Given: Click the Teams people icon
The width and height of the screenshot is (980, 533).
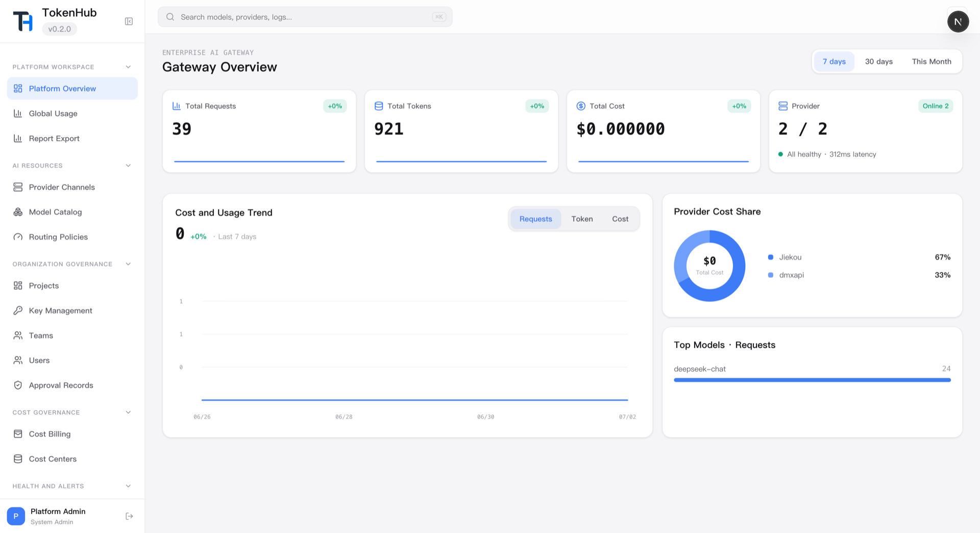Looking at the screenshot, I should click(x=18, y=336).
